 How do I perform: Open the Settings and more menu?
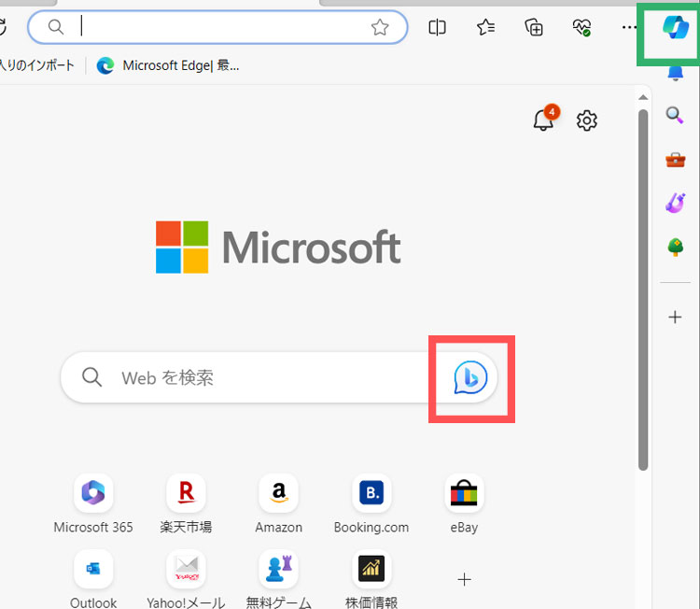[x=629, y=28]
